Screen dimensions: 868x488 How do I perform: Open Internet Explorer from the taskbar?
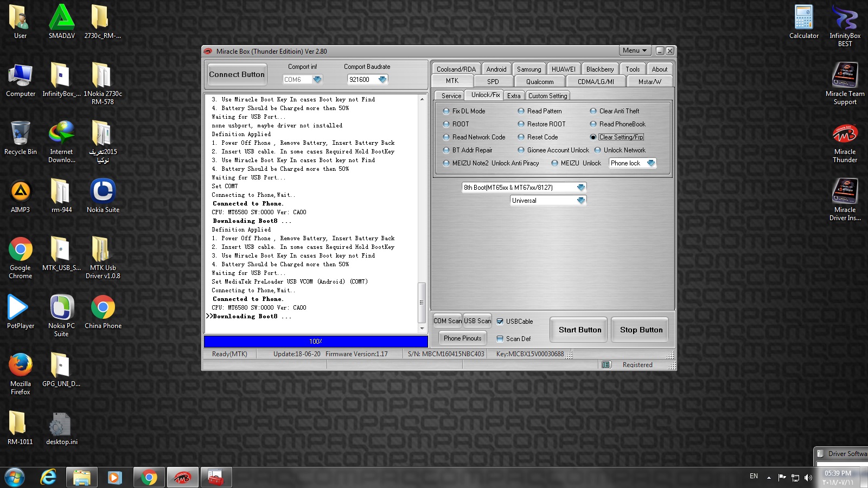coord(48,477)
